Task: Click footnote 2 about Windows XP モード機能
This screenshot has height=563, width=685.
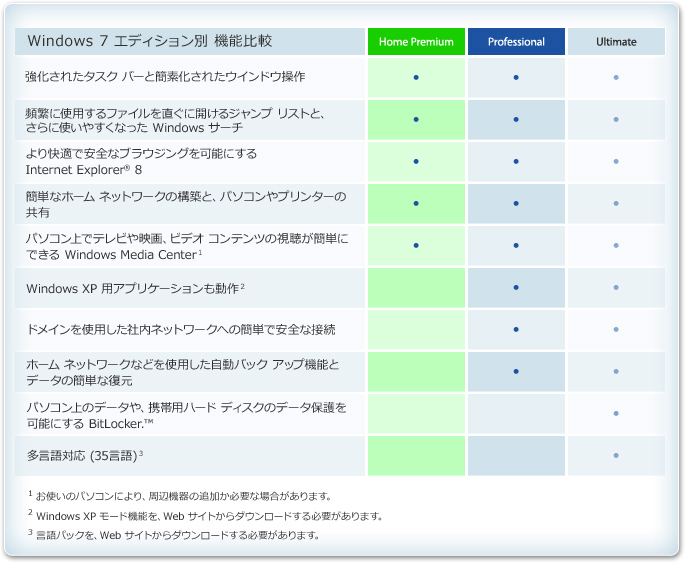Action: (205, 515)
